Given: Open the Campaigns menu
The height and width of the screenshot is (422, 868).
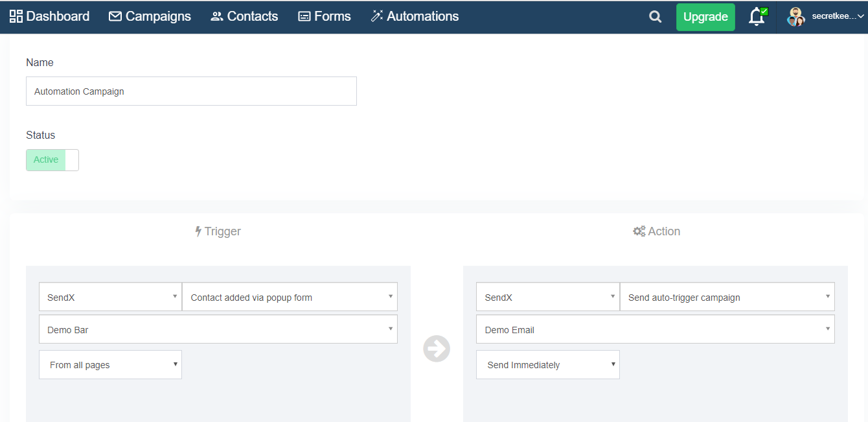Looking at the screenshot, I should click(x=150, y=16).
